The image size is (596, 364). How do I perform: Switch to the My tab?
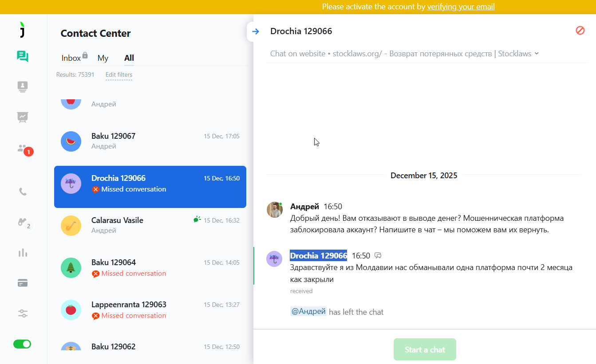[103, 58]
